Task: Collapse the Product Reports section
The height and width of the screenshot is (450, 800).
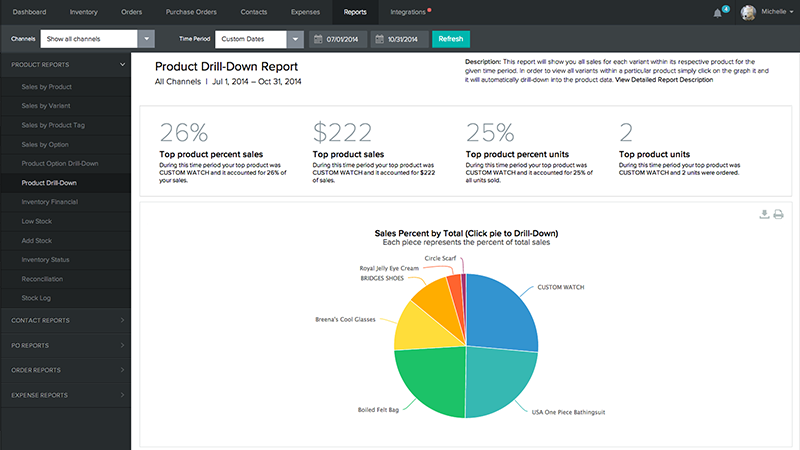Action: coord(122,64)
